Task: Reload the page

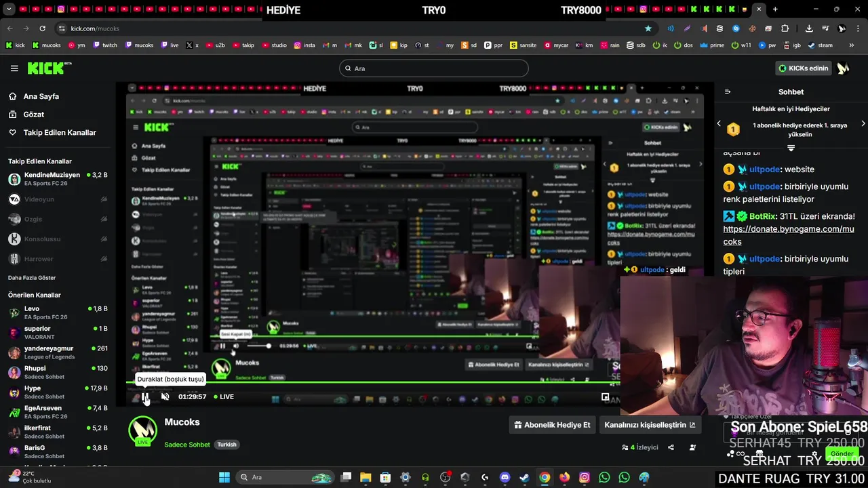Action: pyautogui.click(x=42, y=28)
